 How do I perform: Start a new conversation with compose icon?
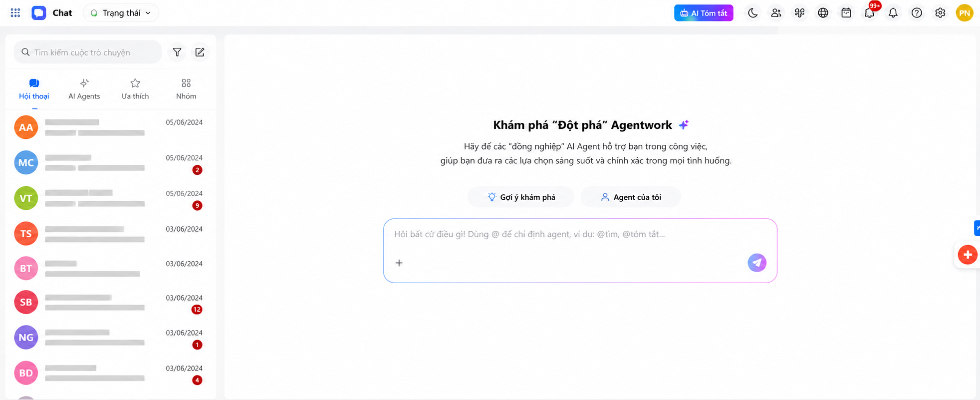click(200, 52)
